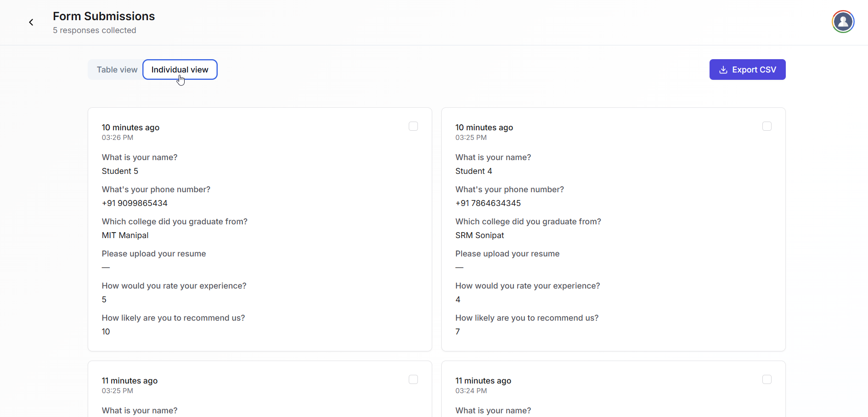Click the back arrow icon

click(31, 22)
